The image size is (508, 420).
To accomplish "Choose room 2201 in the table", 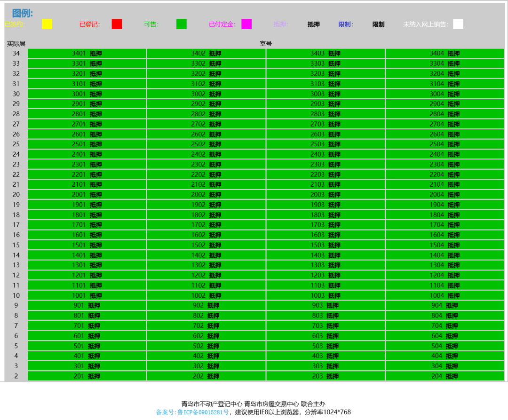I will 87,174.
